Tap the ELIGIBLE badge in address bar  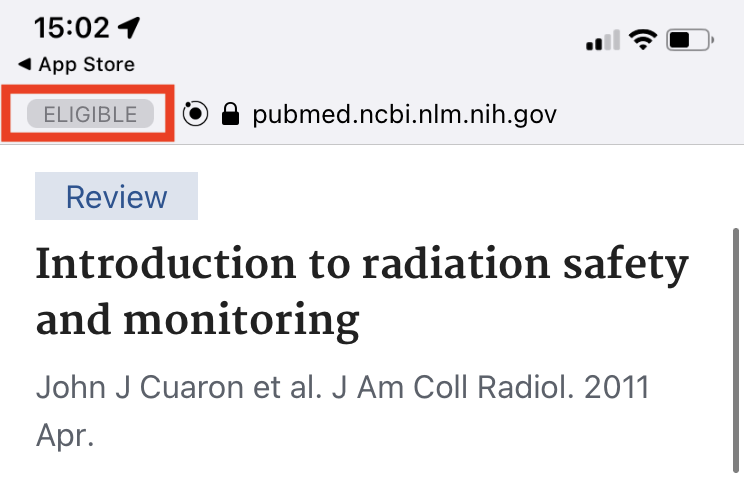pos(90,114)
